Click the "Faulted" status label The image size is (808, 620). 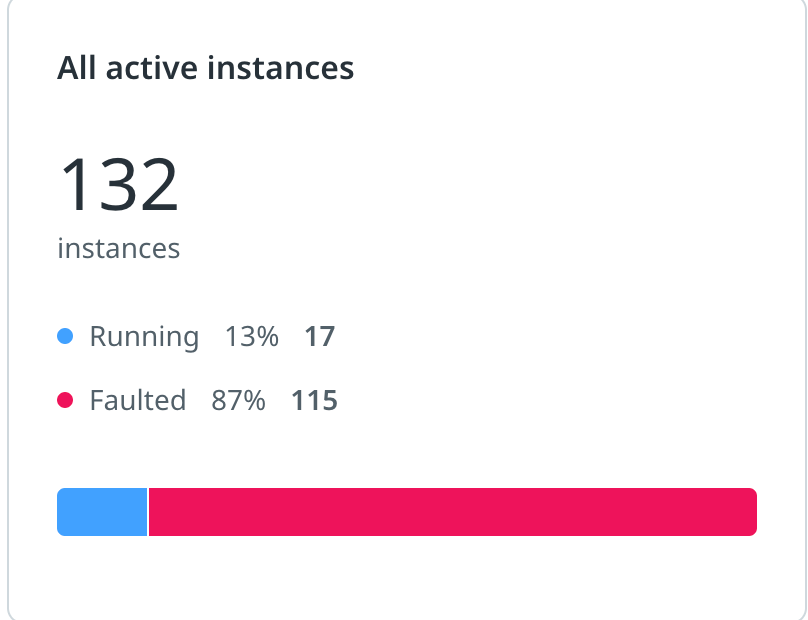click(x=138, y=400)
